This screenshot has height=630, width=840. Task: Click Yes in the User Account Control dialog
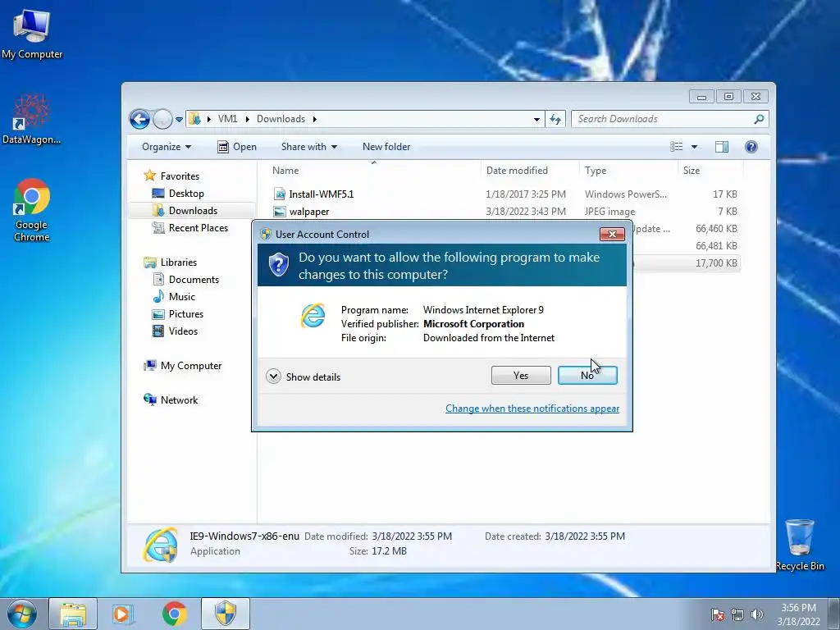[521, 376]
